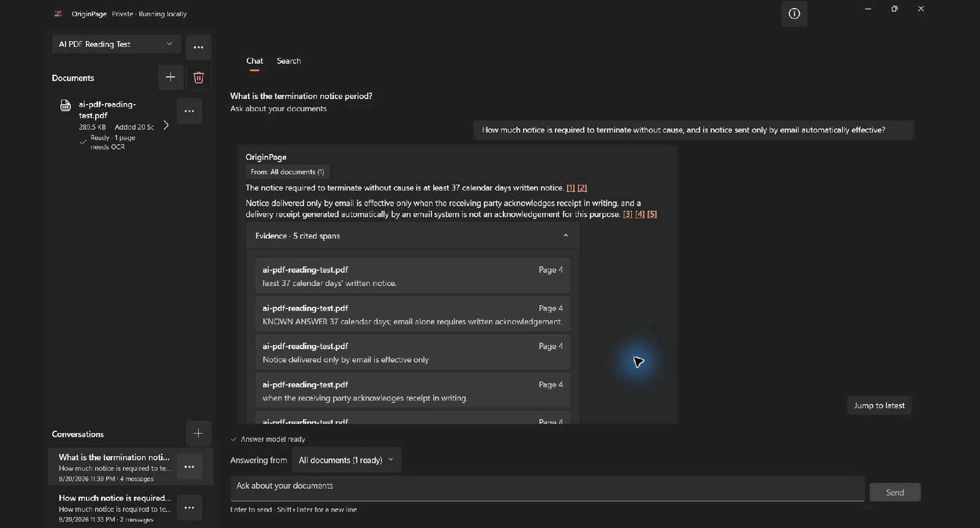The image size is (980, 528).
Task: Open the info icon in title bar
Action: point(794,13)
